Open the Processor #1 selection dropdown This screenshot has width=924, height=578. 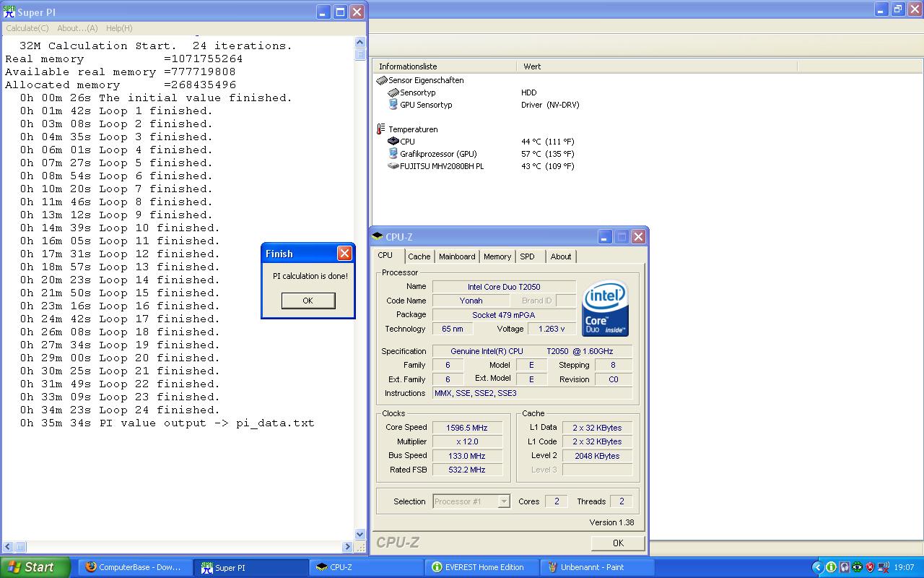pos(472,501)
